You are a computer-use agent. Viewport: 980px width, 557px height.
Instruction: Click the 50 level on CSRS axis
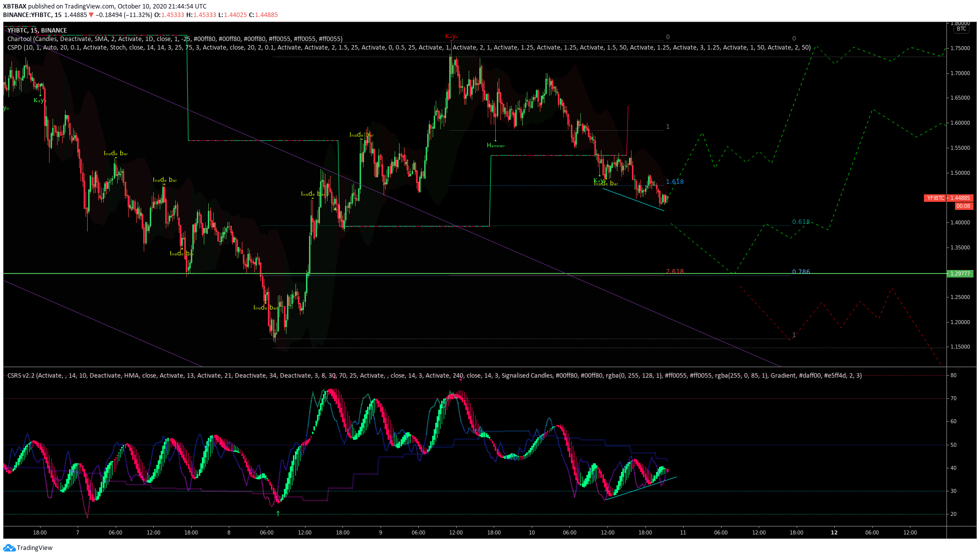pyautogui.click(x=953, y=445)
